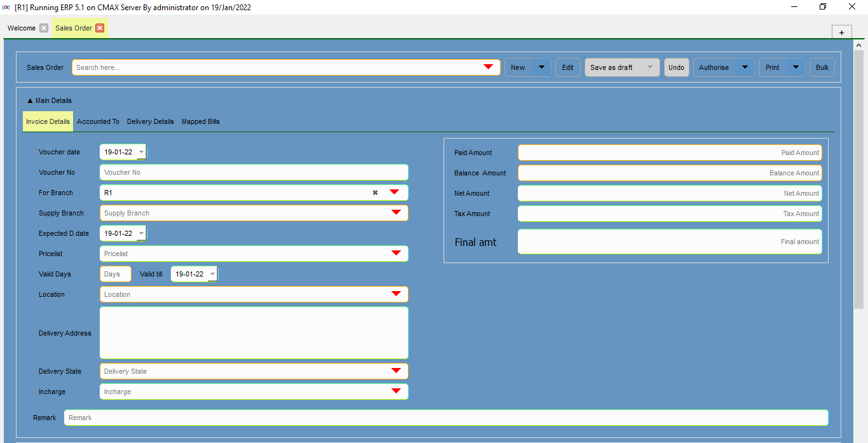Viewport: 868px width, 443px height.
Task: Add a new tab with plus button
Action: [841, 32]
